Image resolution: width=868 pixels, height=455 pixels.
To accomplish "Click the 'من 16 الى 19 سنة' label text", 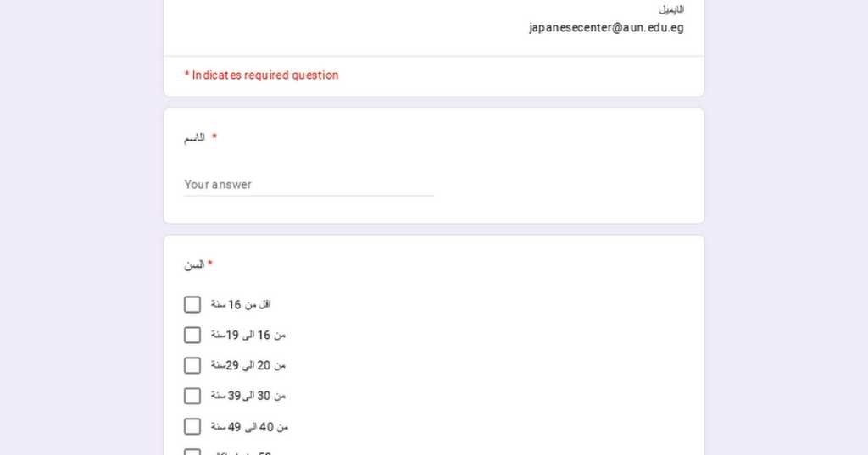I will [x=248, y=335].
